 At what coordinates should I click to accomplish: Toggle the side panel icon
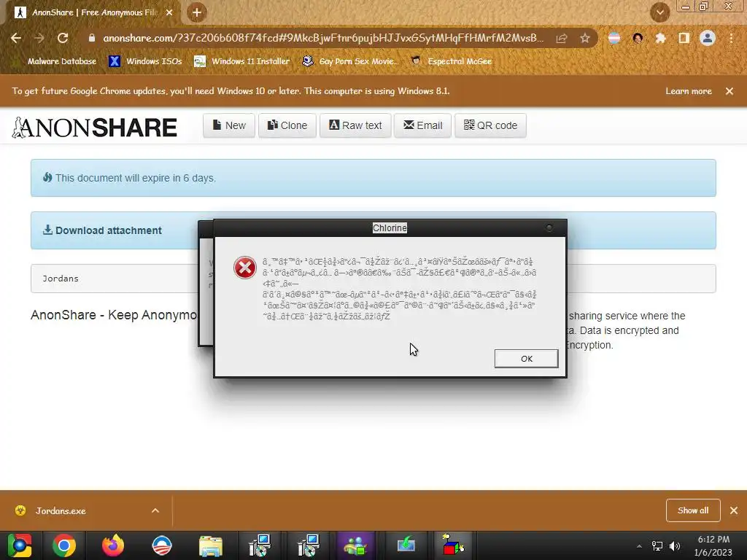click(684, 38)
